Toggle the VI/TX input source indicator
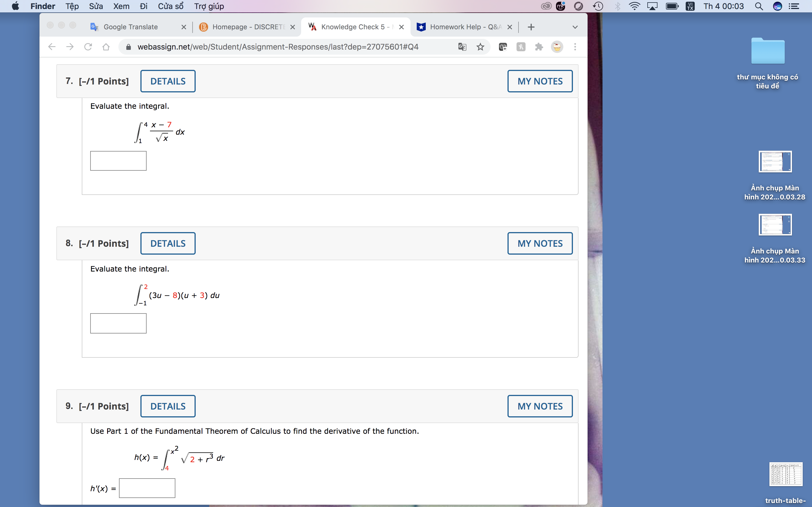The image size is (812, 507). pyautogui.click(x=690, y=6)
